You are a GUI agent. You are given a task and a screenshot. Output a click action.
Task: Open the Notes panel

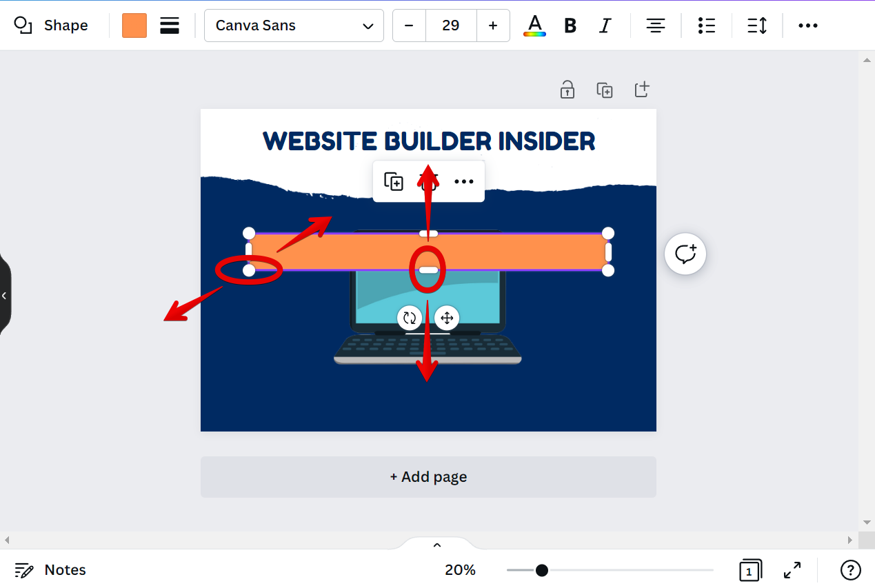(x=51, y=570)
